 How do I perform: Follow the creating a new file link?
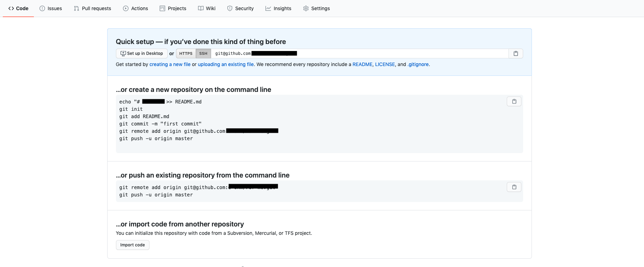[x=170, y=64]
